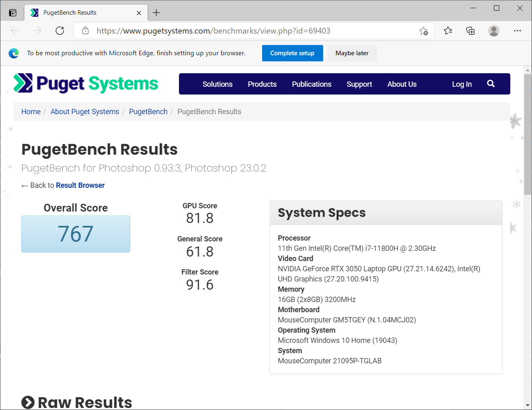Select the PugetBench Results browser tab
The image size is (532, 410).
click(x=86, y=13)
